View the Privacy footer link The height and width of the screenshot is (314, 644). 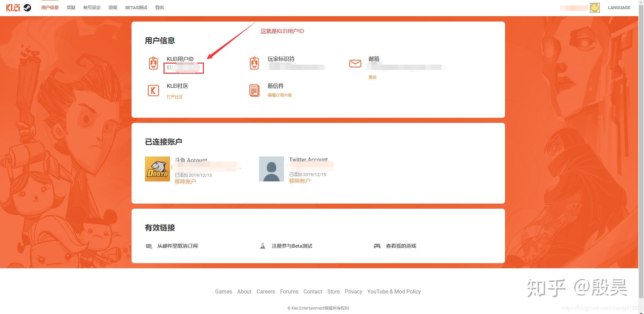click(x=353, y=291)
